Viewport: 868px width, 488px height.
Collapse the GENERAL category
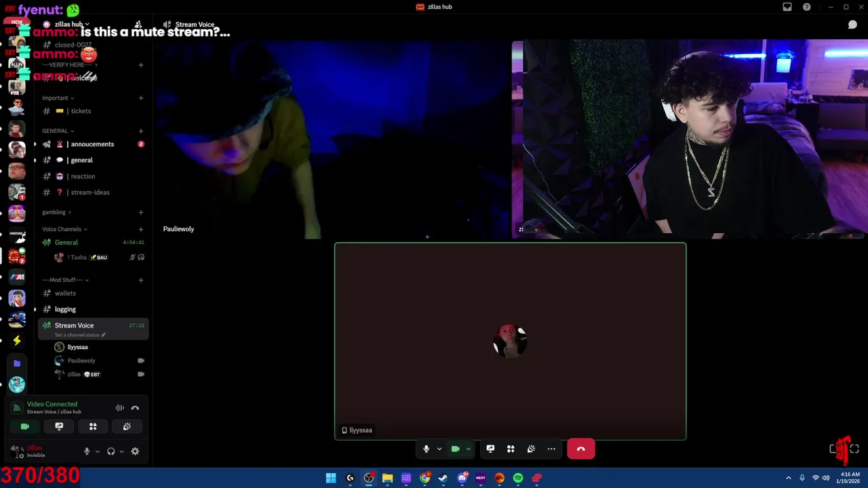click(58, 131)
